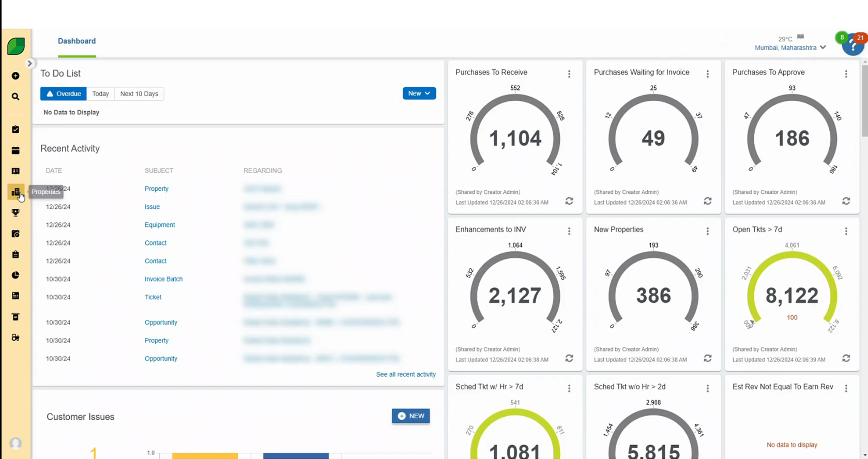Open the Invoice Batch activity link
The width and height of the screenshot is (868, 459).
(x=163, y=279)
